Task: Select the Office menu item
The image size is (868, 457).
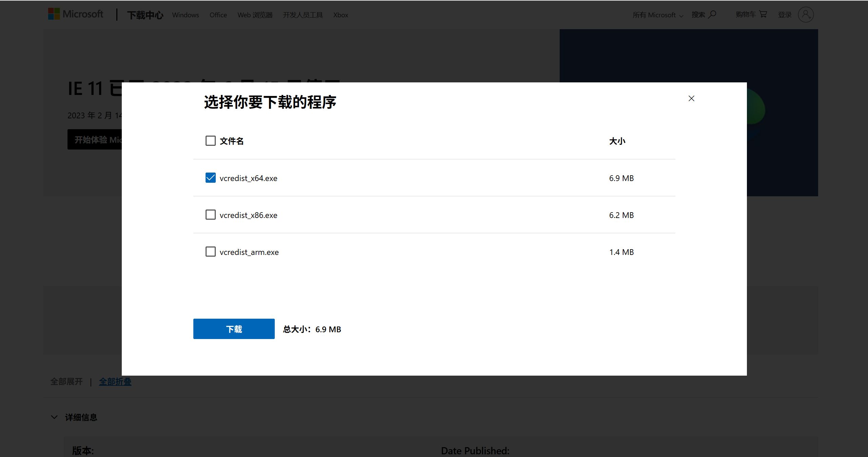Action: coord(218,15)
